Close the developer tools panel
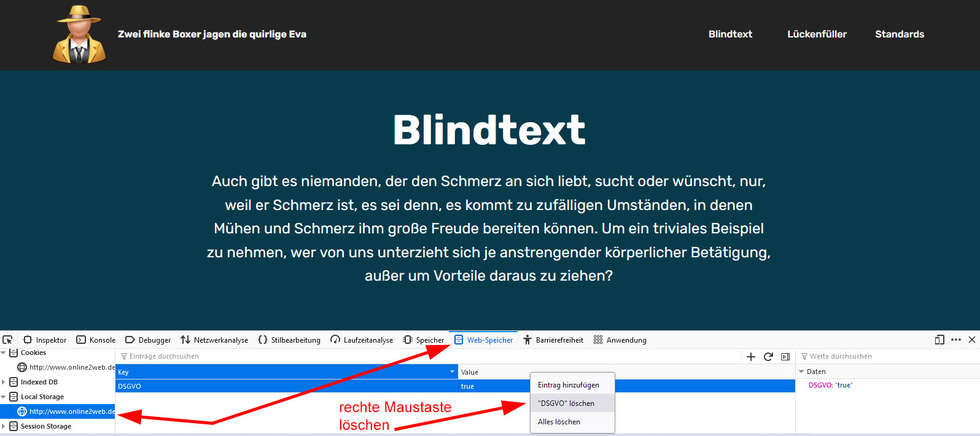Viewport: 980px width, 436px height. [971, 340]
